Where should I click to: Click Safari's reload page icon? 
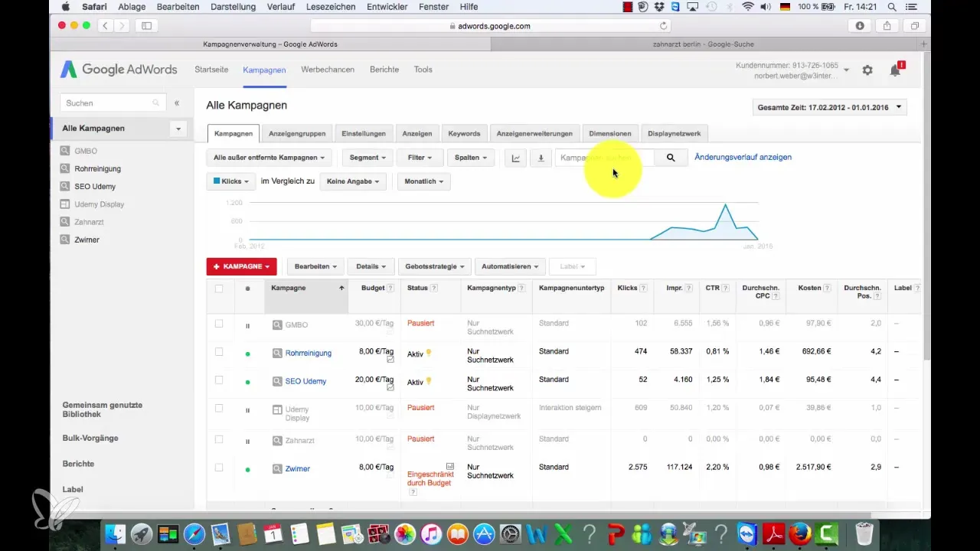(663, 26)
